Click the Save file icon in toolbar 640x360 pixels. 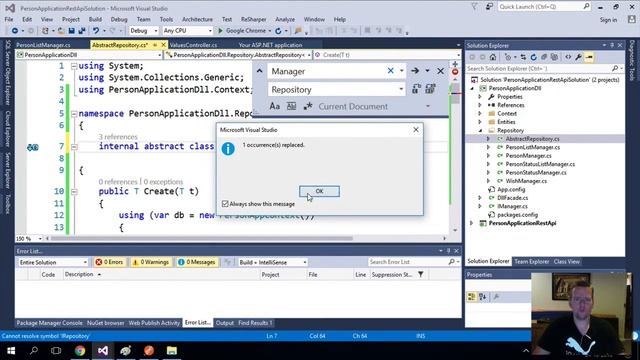[71, 31]
